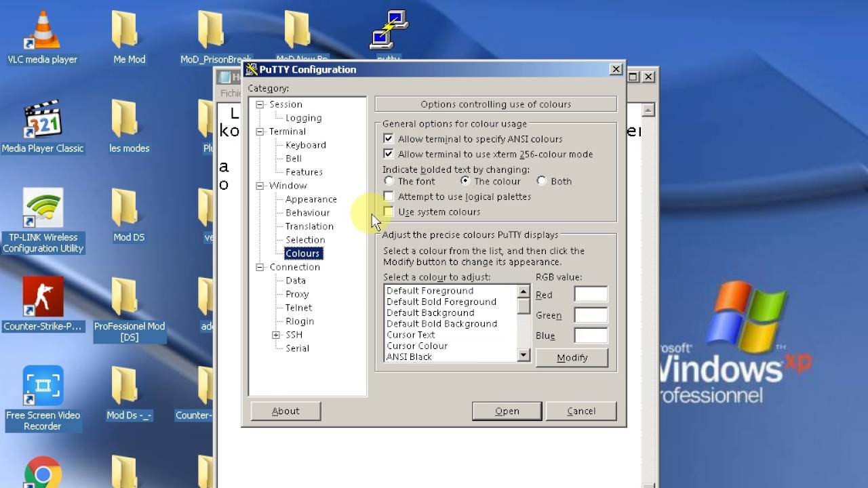This screenshot has width=868, height=488.
Task: Open Proxy category
Action: click(297, 294)
